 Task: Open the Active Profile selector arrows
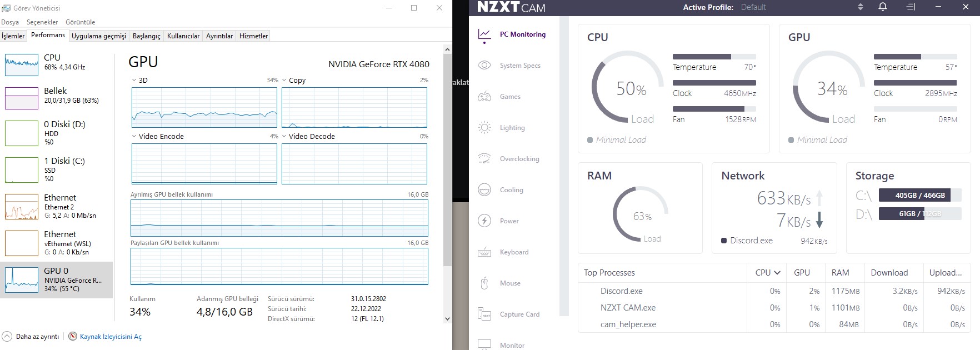pyautogui.click(x=861, y=7)
